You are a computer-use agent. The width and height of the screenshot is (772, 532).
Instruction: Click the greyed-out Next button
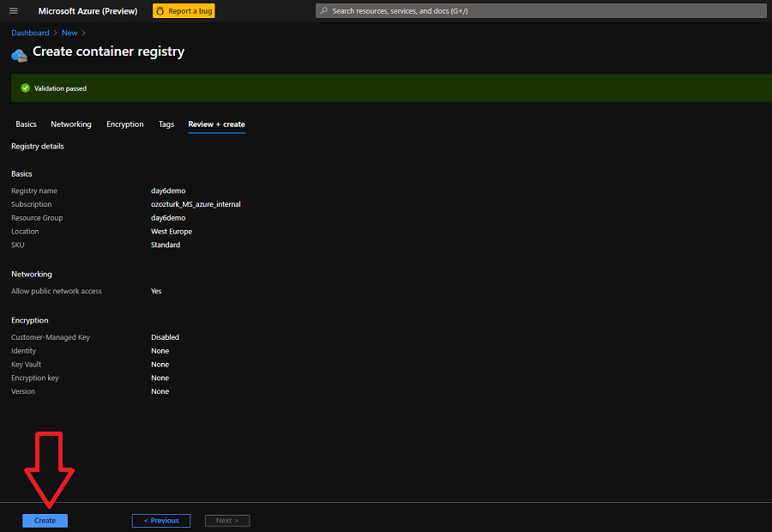[x=227, y=521]
